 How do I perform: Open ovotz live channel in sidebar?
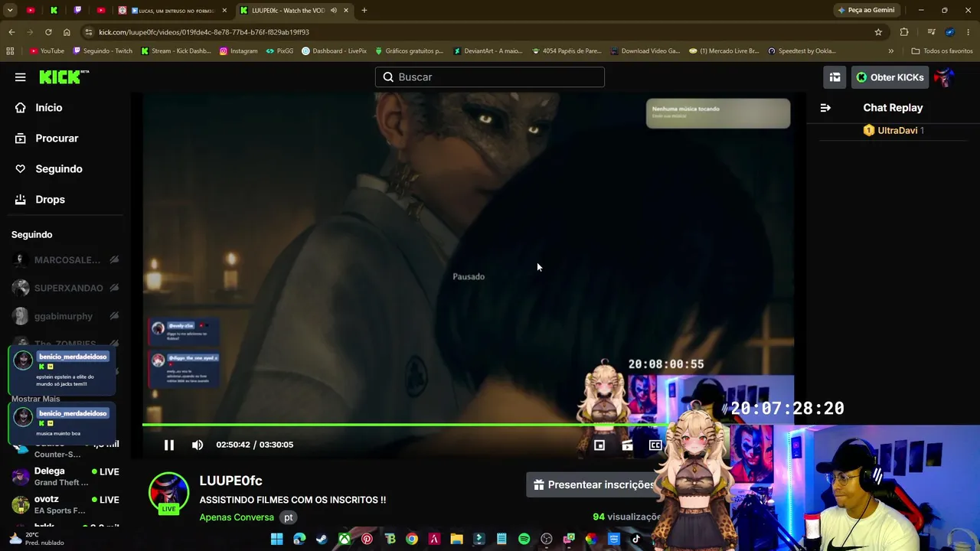tap(65, 504)
